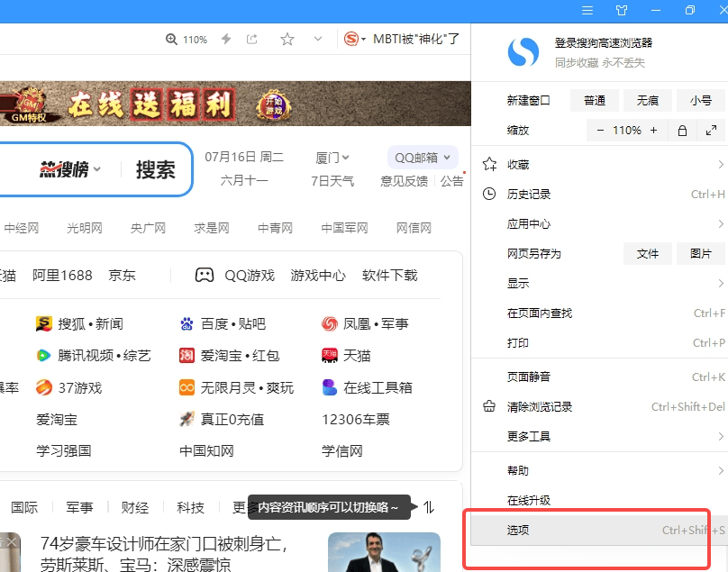Change city with 厦门 dropdown
The height and width of the screenshot is (572, 728).
point(332,158)
